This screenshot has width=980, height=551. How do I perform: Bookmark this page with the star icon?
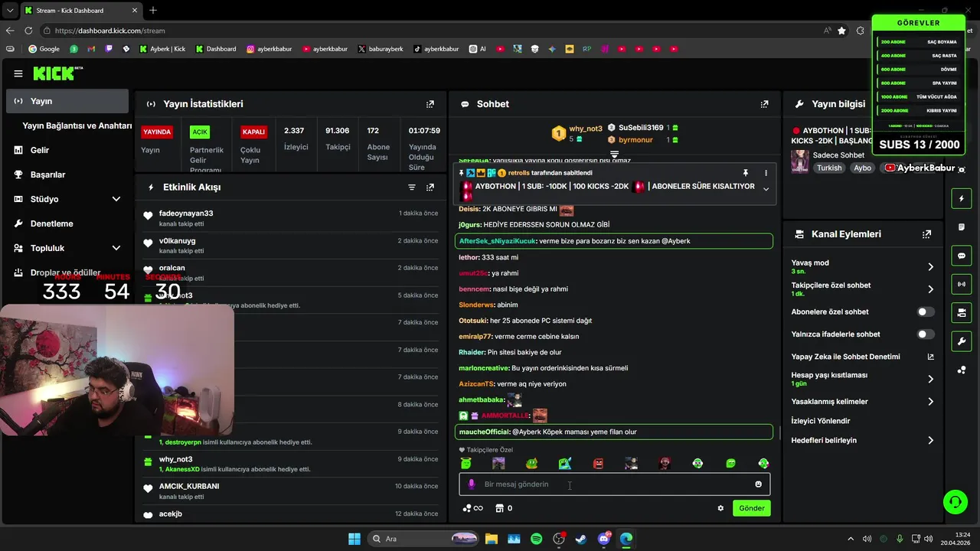(x=842, y=31)
